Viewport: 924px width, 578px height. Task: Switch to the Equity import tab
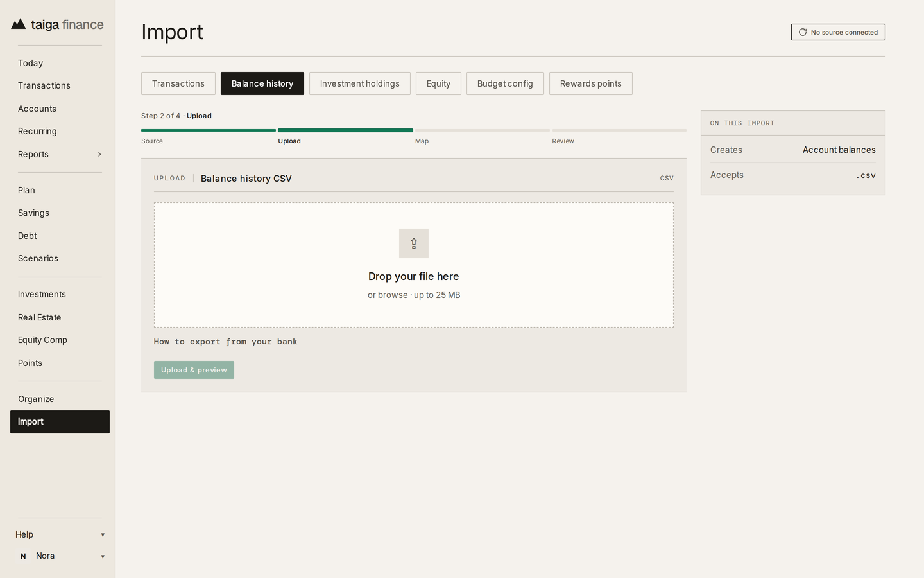click(438, 83)
